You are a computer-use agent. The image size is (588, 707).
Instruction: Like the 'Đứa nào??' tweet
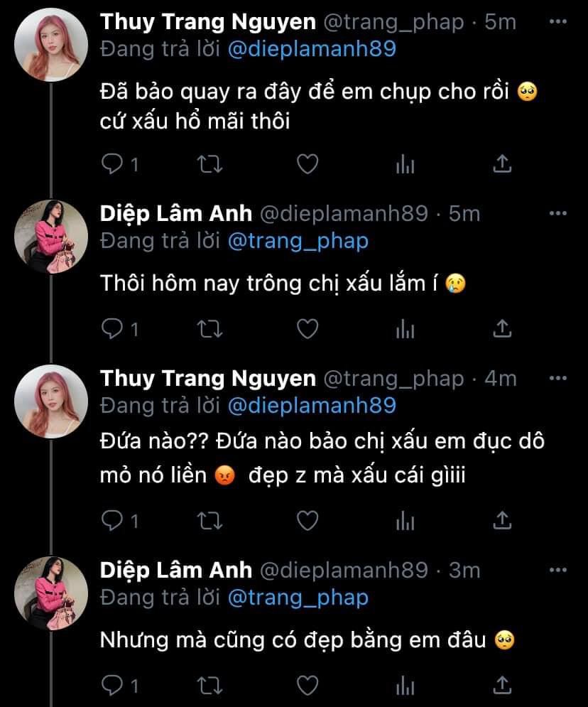[307, 522]
